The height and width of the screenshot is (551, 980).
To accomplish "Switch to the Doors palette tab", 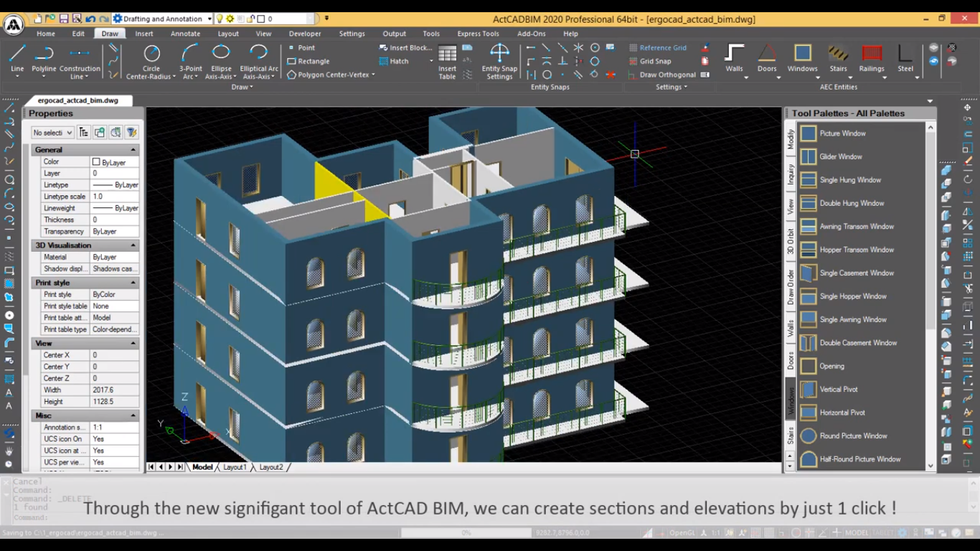I will pos(791,361).
